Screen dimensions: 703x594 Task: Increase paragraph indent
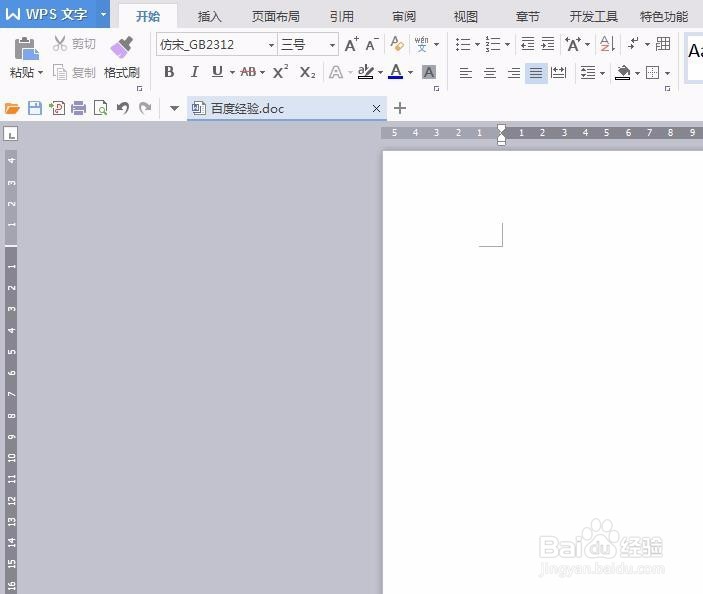[548, 44]
